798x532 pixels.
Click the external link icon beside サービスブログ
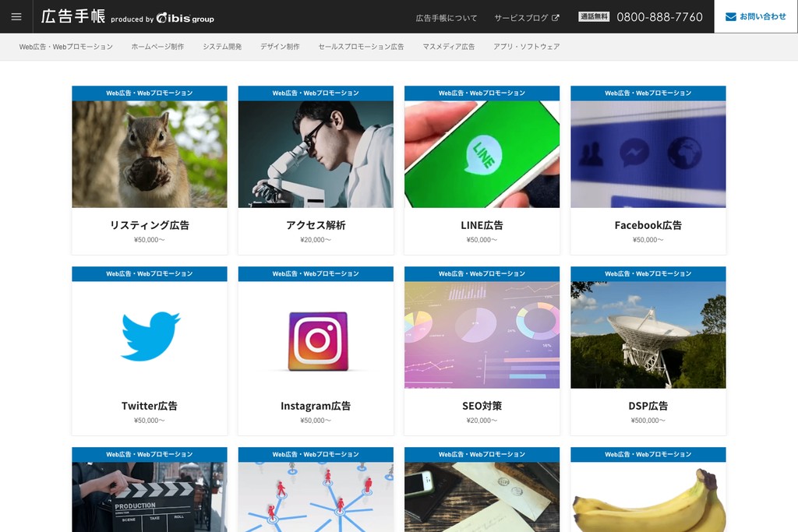pyautogui.click(x=555, y=18)
